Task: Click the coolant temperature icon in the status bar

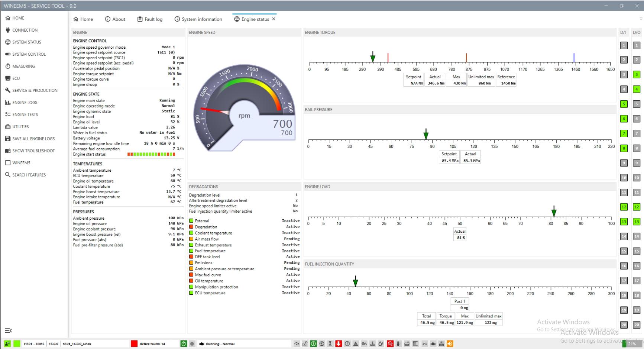Action: click(373, 343)
